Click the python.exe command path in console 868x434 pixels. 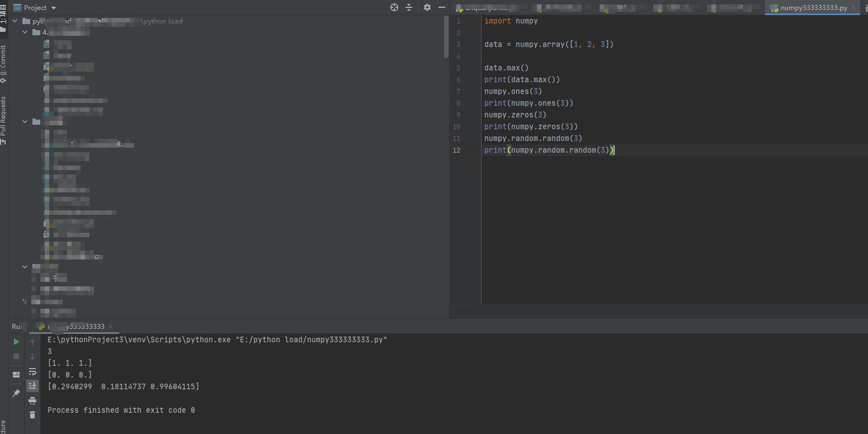point(217,339)
